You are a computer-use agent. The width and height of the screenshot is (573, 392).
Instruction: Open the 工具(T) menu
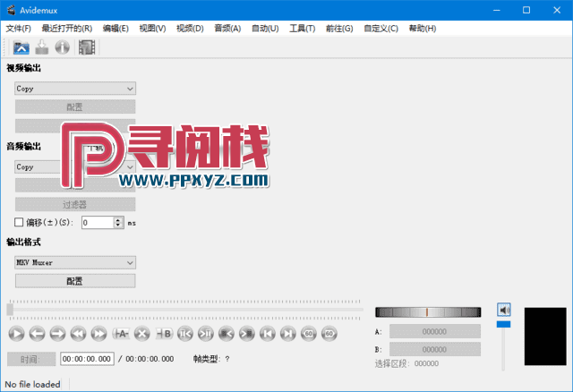(x=303, y=28)
